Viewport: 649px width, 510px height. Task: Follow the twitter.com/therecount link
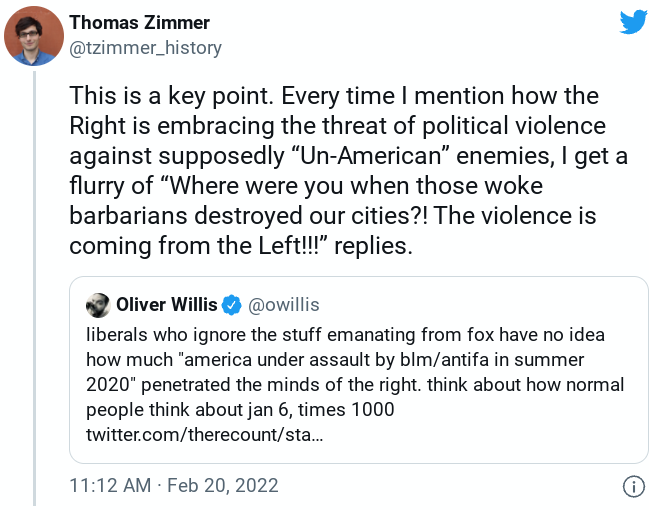pos(204,436)
